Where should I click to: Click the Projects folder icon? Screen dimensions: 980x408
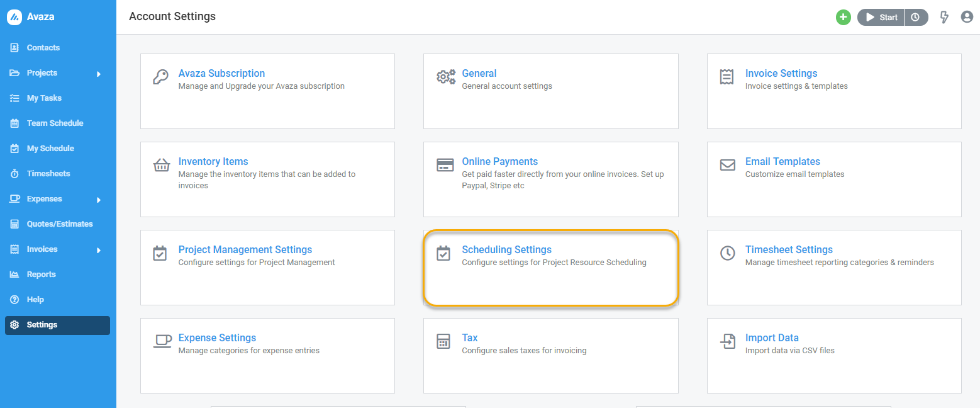(14, 73)
